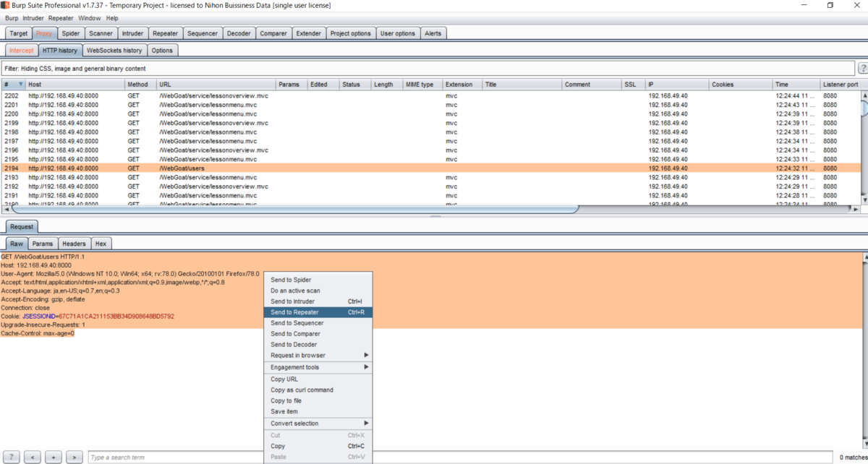868x464 pixels.
Task: Open the User options tab
Action: (x=398, y=33)
